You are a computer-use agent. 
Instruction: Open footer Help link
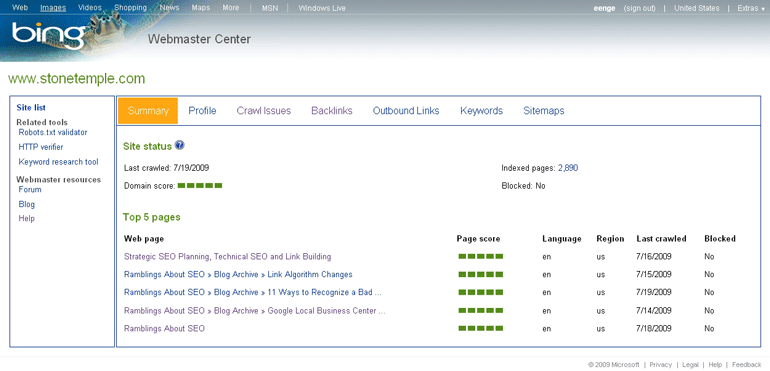[x=715, y=365]
